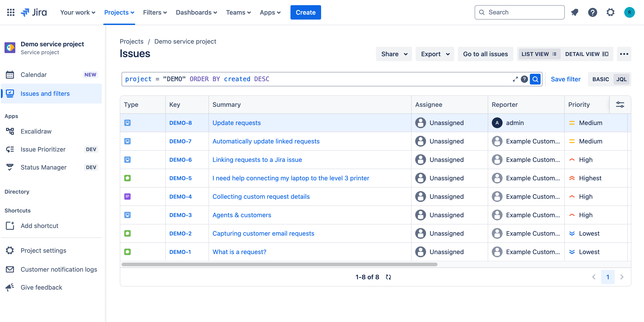Open the Share dropdown

point(394,54)
